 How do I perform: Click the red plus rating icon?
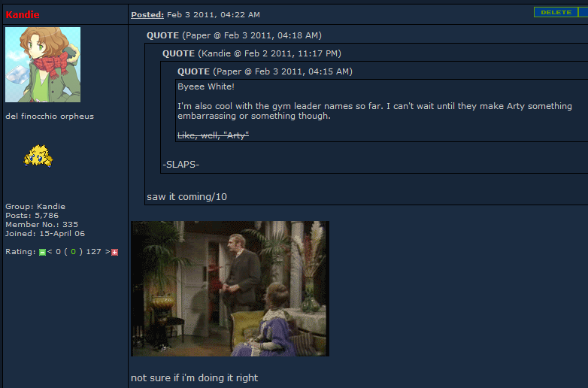pyautogui.click(x=115, y=253)
